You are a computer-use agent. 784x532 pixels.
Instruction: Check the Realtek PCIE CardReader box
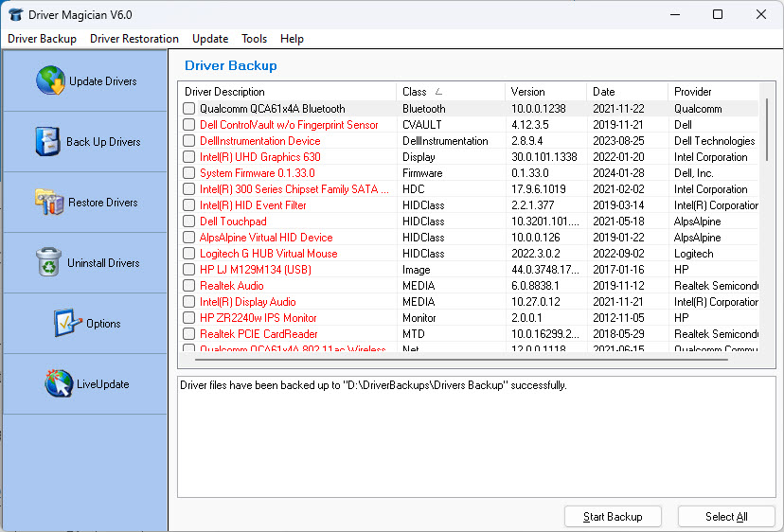(x=188, y=333)
